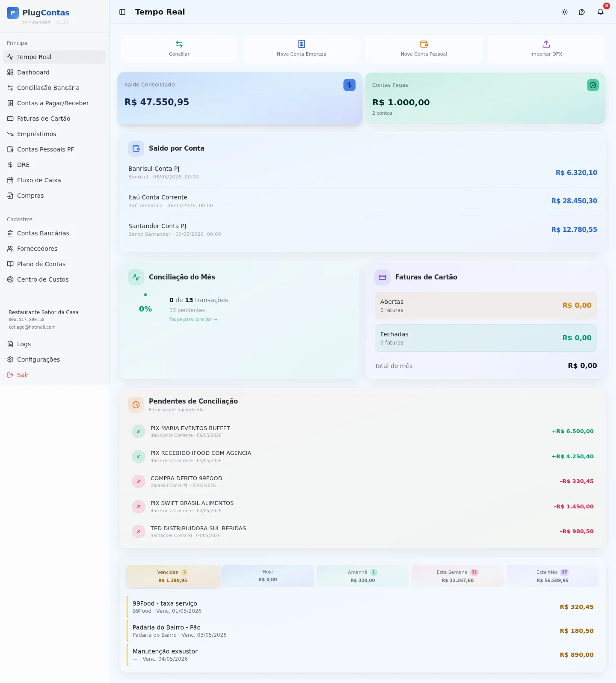Click the Contas Pagas R$ 1.000,00 value
Screen dimensions: 616x683
point(401,102)
